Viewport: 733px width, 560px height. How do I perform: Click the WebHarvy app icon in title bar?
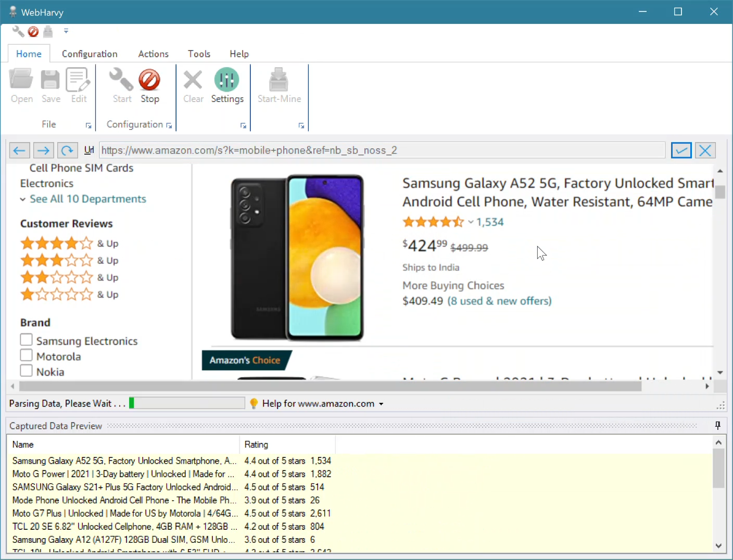[x=13, y=11]
